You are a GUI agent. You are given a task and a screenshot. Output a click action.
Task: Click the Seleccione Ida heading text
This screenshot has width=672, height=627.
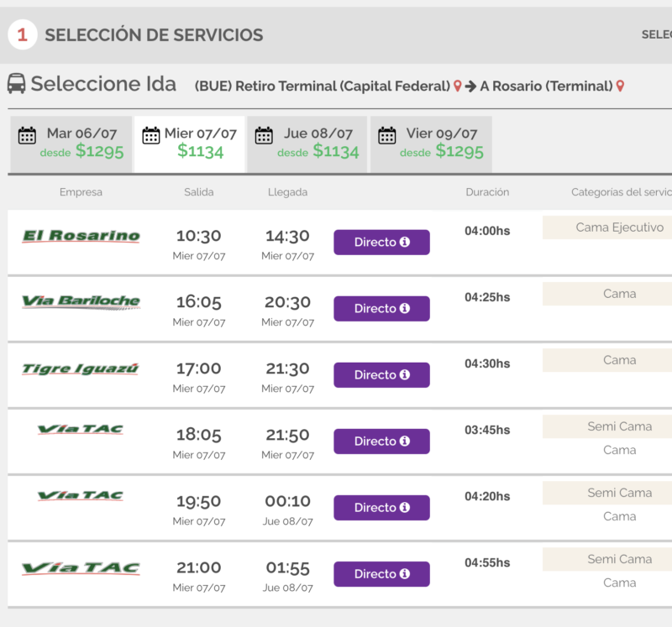tap(103, 83)
